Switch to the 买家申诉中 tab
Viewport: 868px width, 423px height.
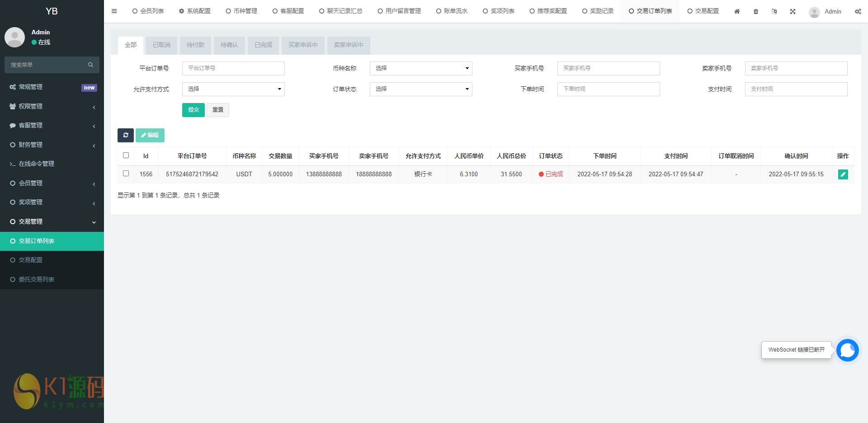tap(303, 45)
